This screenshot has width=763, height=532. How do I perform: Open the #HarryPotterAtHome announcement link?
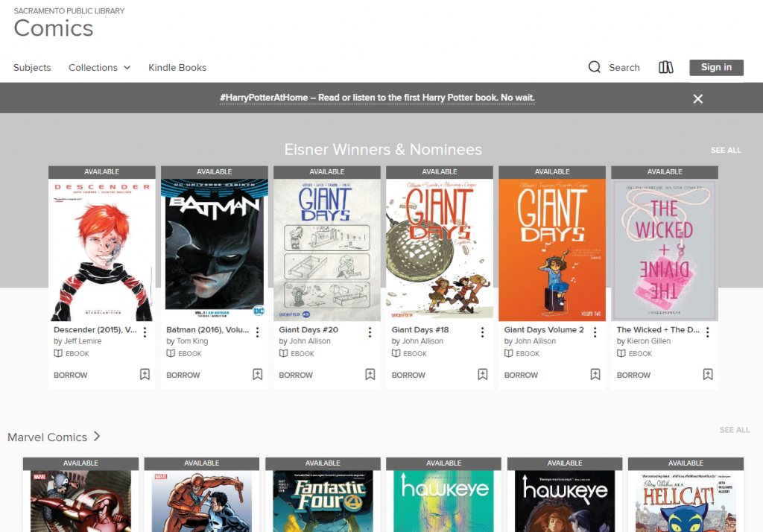pyautogui.click(x=377, y=98)
